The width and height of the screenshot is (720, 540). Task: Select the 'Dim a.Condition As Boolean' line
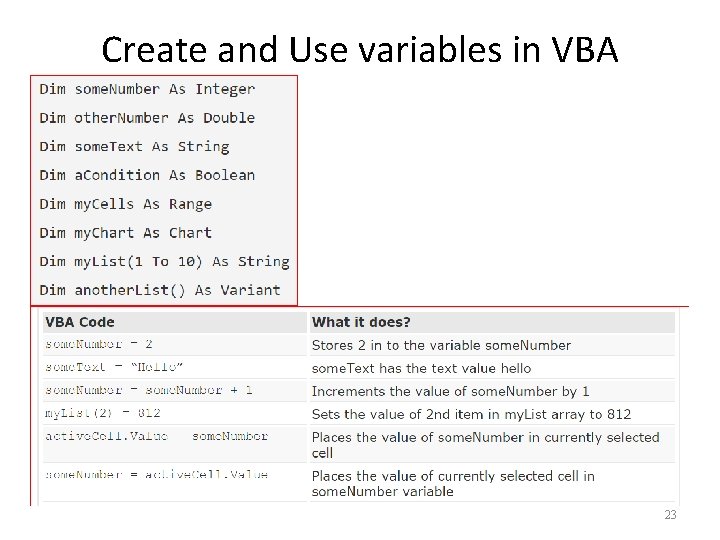click(x=147, y=175)
